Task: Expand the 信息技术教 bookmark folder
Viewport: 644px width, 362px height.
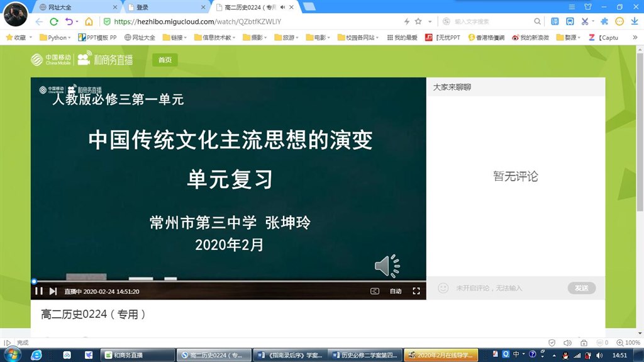Action: (215, 37)
